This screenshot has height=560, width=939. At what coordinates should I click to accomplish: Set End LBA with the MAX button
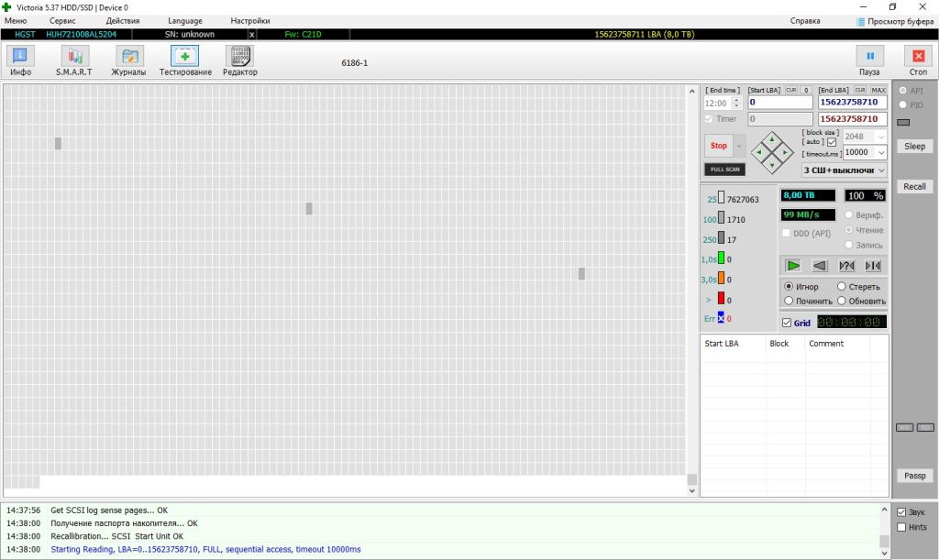click(x=878, y=91)
